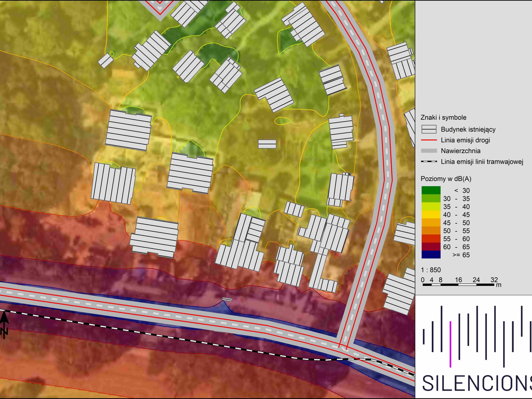Click the Linia emisji linii tramwajowej label

482,162
